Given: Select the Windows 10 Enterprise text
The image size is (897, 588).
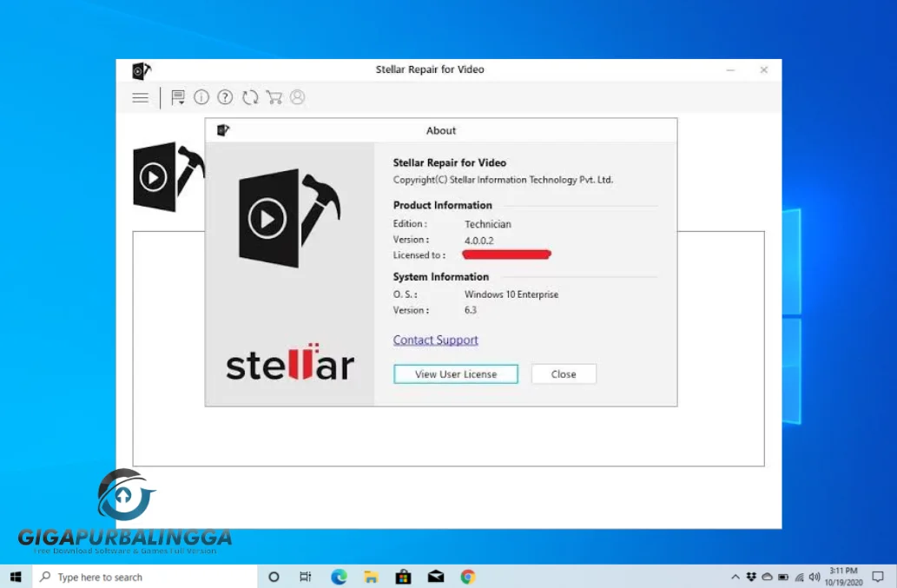Looking at the screenshot, I should [x=511, y=294].
